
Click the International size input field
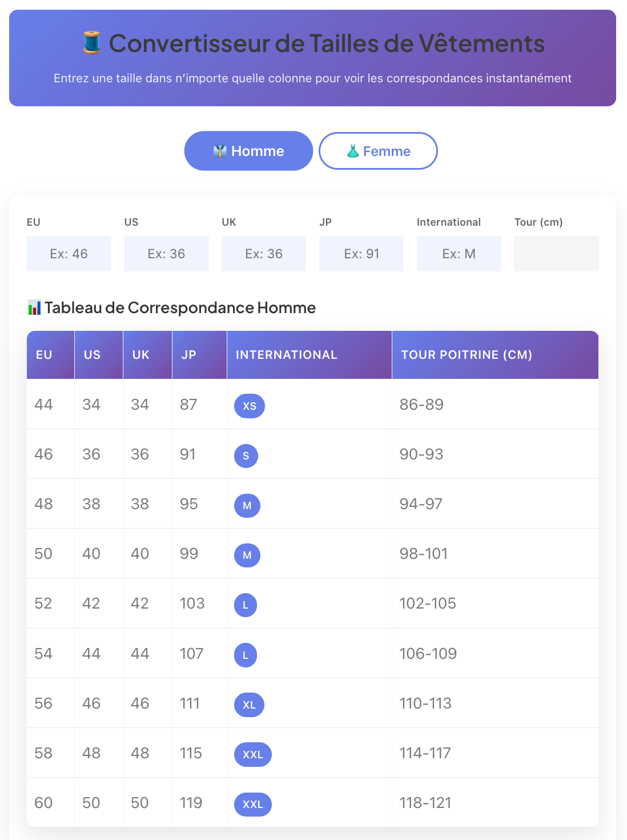[459, 254]
